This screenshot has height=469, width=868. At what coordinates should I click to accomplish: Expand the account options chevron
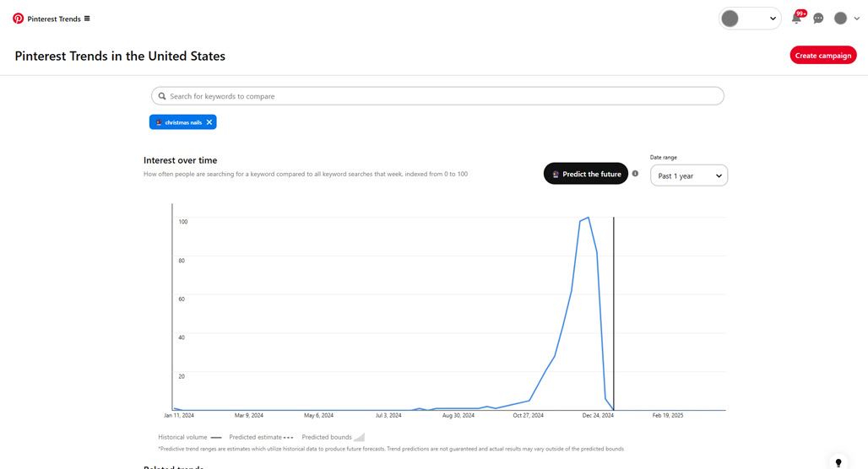[856, 19]
